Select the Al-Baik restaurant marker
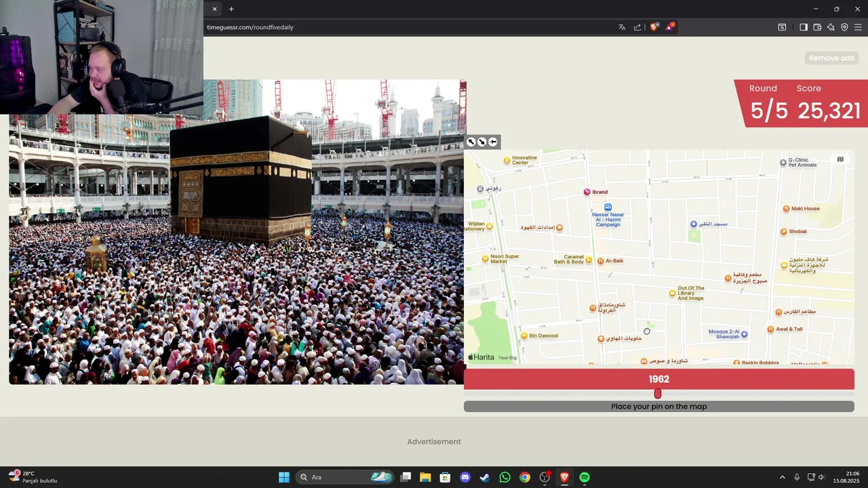Viewport: 868px width, 488px height. point(600,261)
